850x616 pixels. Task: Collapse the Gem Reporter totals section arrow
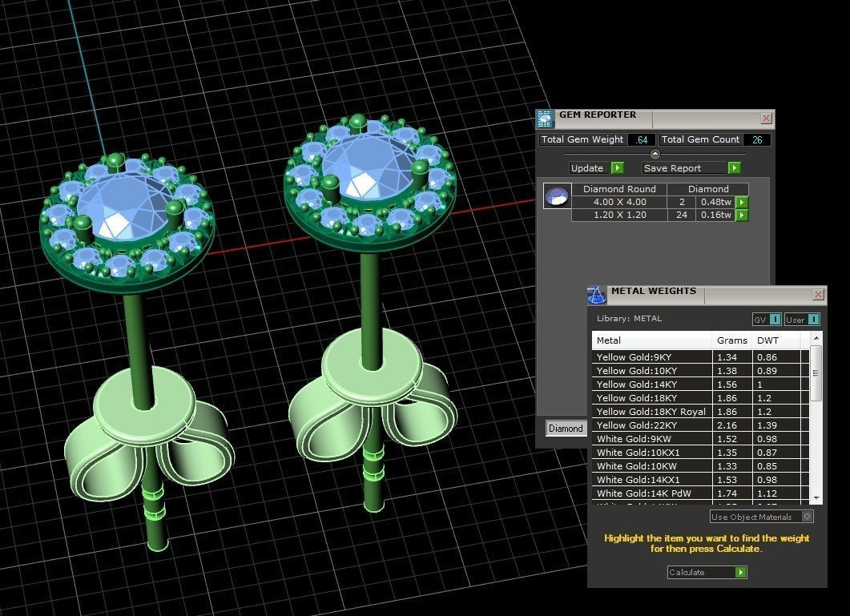pyautogui.click(x=655, y=154)
